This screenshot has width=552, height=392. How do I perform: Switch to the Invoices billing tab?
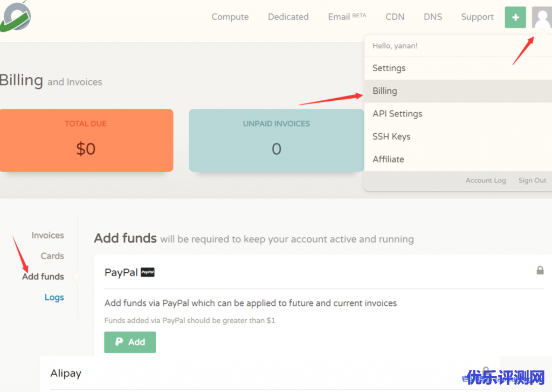pos(47,236)
